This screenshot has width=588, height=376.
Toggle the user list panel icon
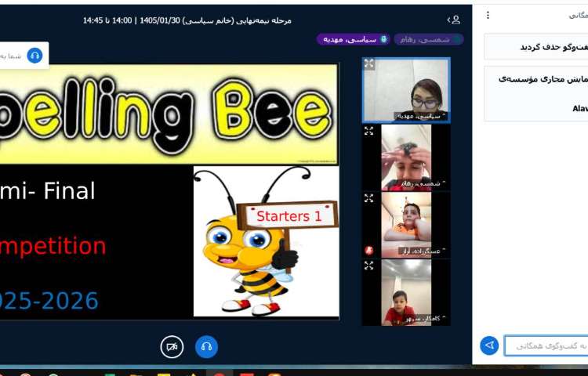click(454, 20)
